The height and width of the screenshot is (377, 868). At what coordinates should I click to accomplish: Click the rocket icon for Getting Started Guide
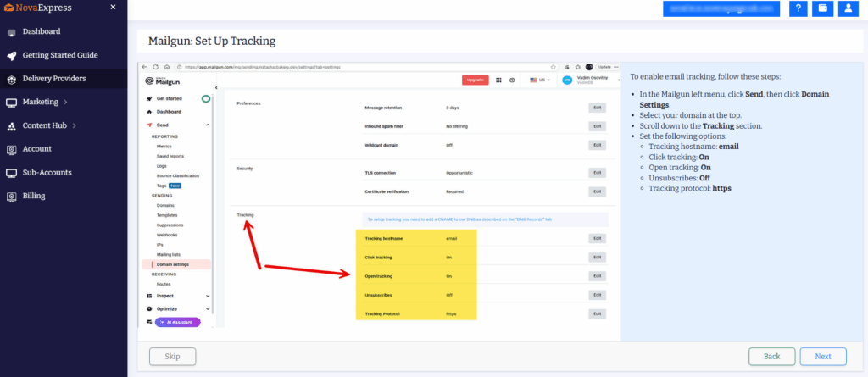click(x=12, y=56)
